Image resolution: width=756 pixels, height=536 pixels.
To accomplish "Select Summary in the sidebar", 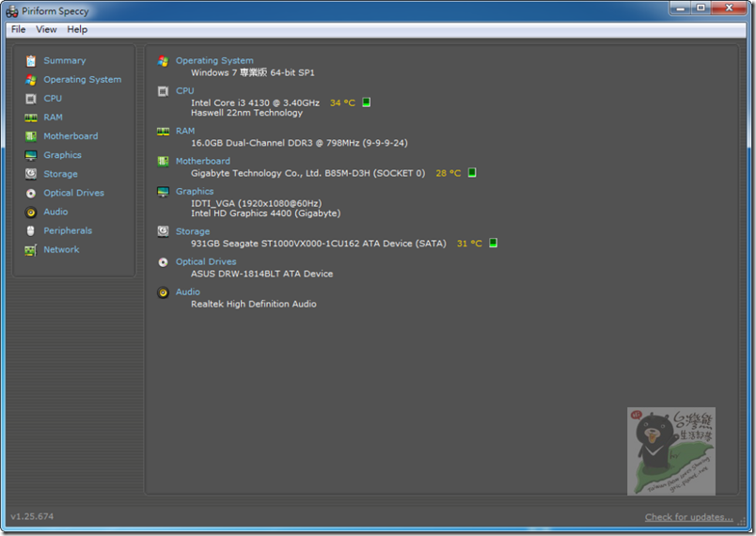I will click(x=65, y=61).
